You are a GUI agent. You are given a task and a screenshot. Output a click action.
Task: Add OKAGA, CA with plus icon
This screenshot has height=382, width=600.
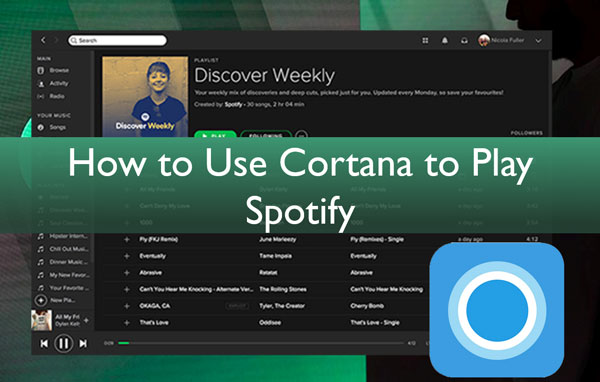point(127,306)
